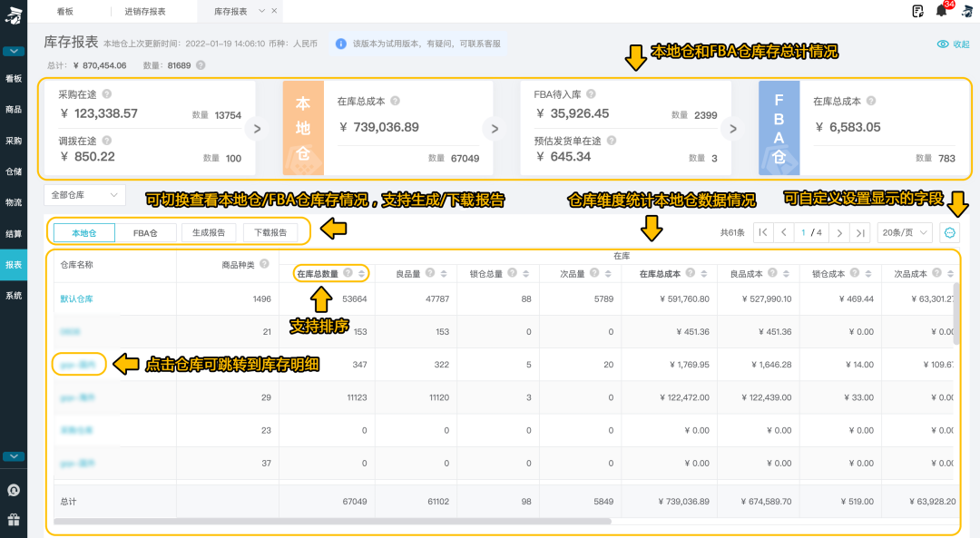Click the total cost ¥ 739,036.89 in 总计 row
980x538 pixels.
684,501
